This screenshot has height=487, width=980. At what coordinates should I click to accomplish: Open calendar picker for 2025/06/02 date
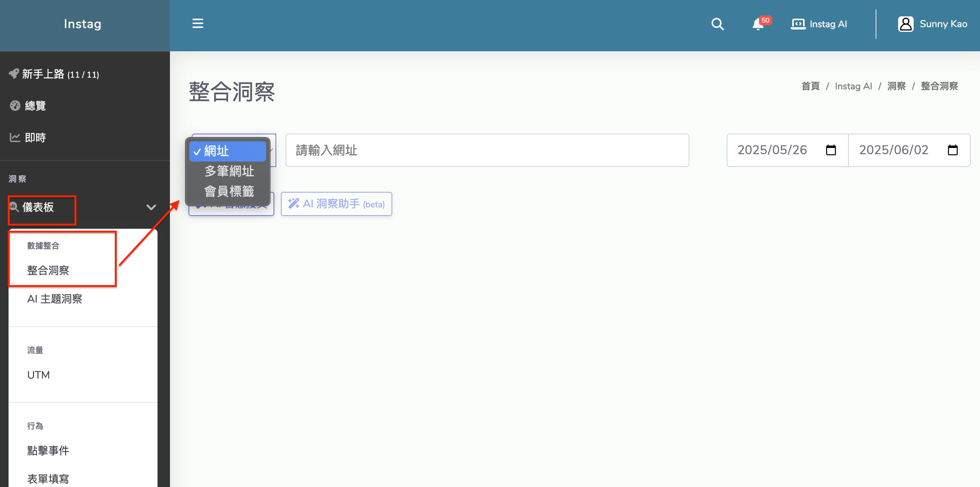952,150
